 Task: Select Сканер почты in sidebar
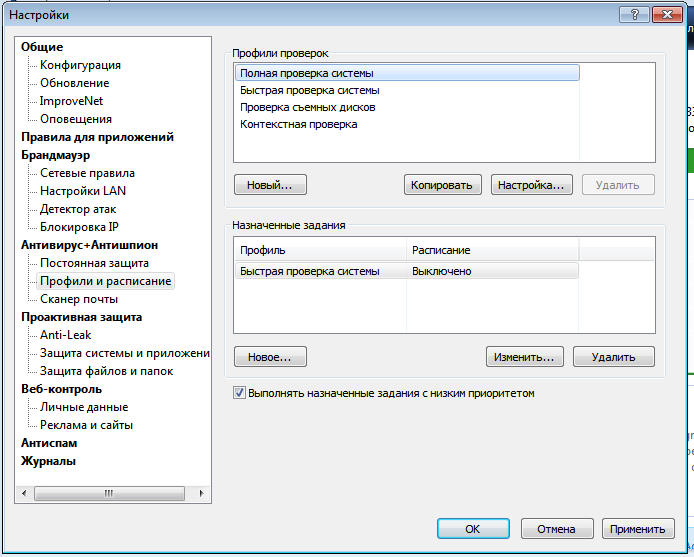(78, 299)
